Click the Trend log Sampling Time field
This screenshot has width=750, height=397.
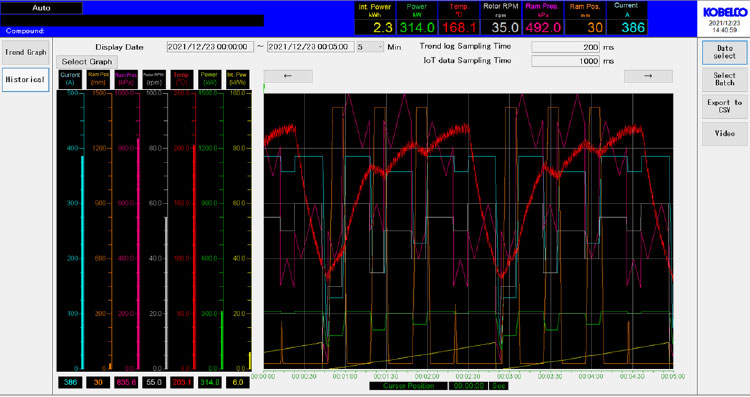pyautogui.click(x=565, y=47)
